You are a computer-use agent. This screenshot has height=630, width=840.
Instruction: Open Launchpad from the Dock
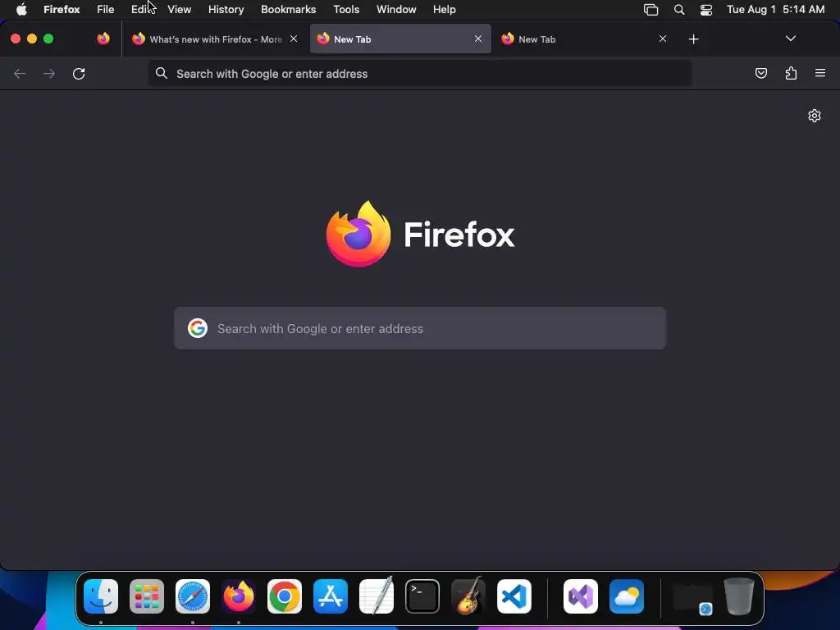(x=147, y=596)
